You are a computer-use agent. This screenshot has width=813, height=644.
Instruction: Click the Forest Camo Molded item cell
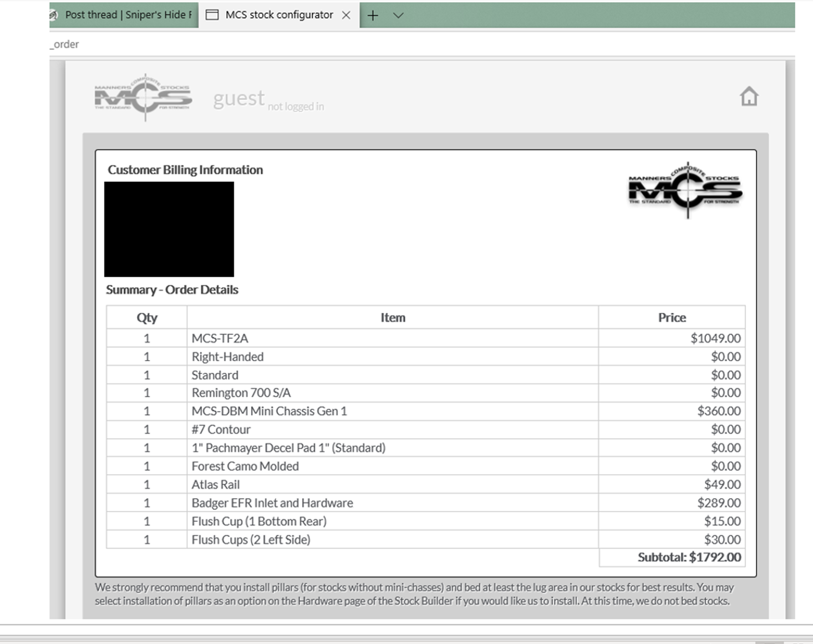(x=393, y=466)
